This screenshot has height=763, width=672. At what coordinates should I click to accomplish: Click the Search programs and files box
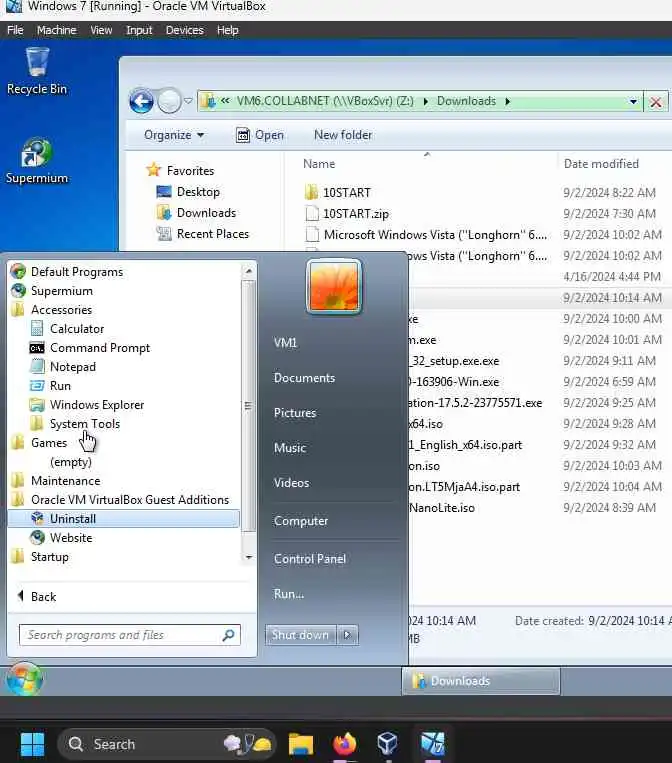coord(129,635)
